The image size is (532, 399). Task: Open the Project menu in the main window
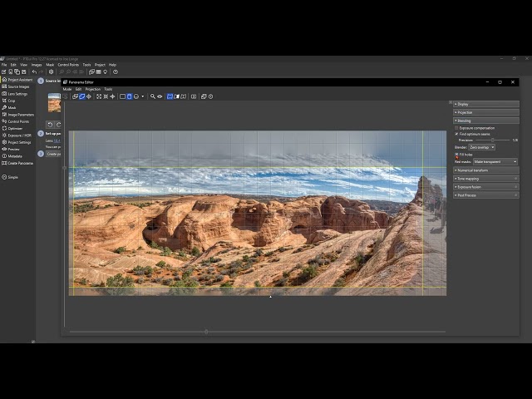(x=100, y=65)
